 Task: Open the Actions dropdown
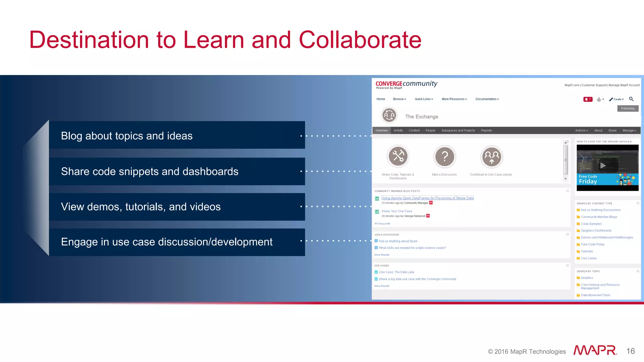tap(581, 131)
